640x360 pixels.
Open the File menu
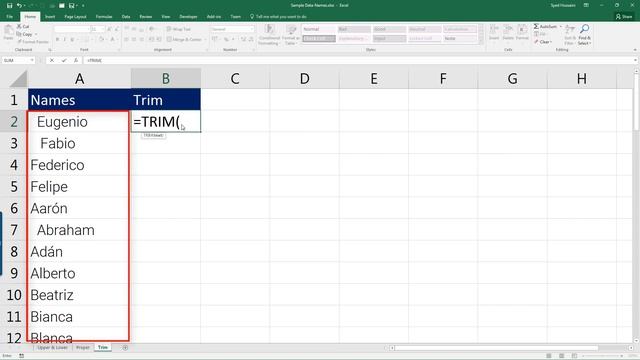click(x=10, y=17)
